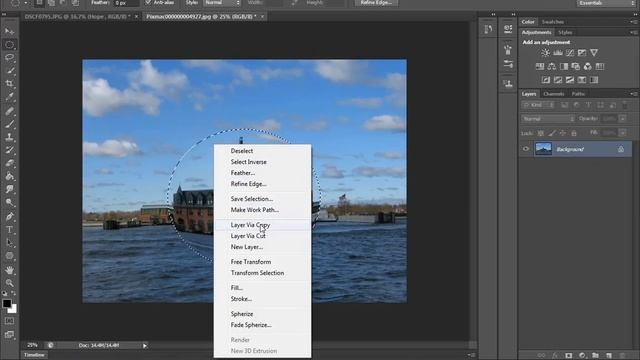Screen dimensions: 640x360
Task: Toggle the layer filter on/off switch
Action: [624, 105]
